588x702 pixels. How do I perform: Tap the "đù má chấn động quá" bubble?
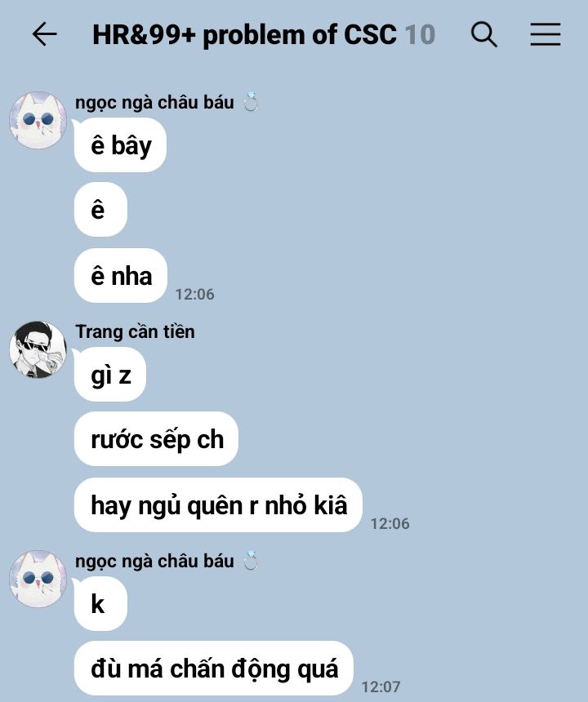pyautogui.click(x=214, y=668)
